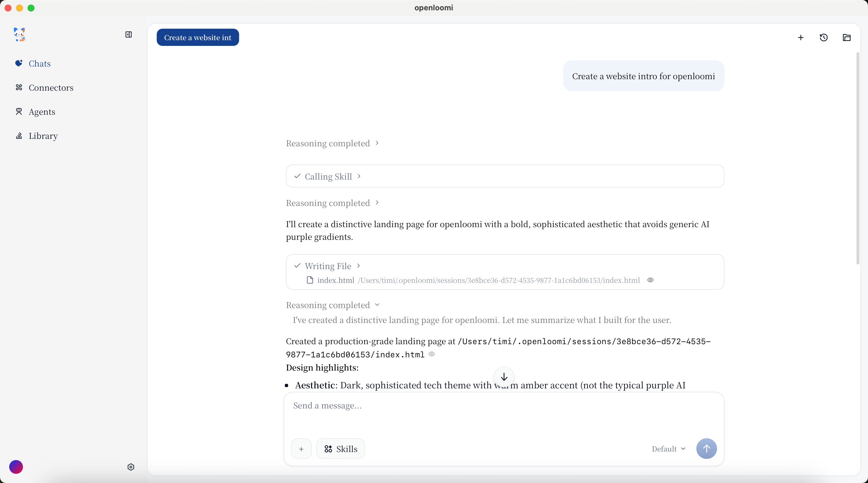This screenshot has width=868, height=483.
Task: Open user profile avatar
Action: [x=16, y=467]
